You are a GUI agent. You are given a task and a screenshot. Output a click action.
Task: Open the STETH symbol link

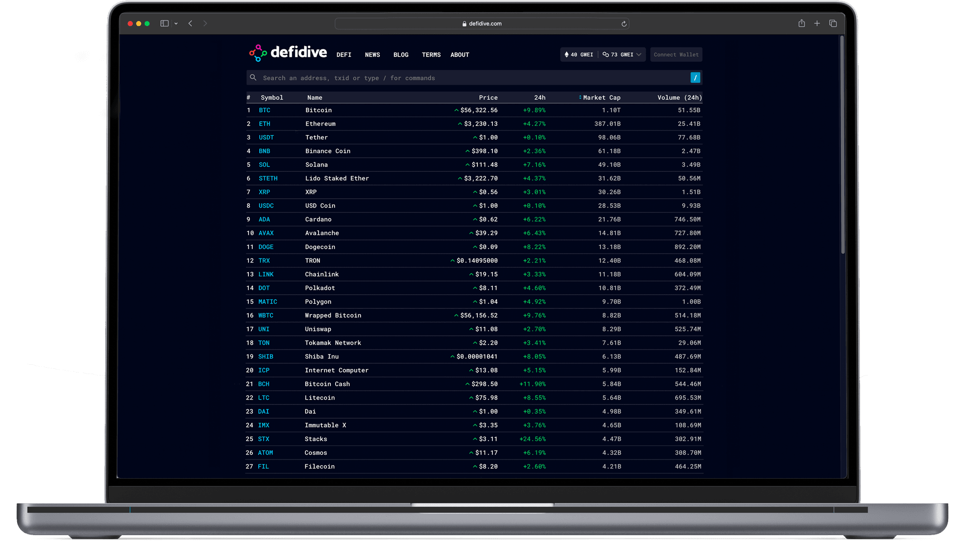268,179
